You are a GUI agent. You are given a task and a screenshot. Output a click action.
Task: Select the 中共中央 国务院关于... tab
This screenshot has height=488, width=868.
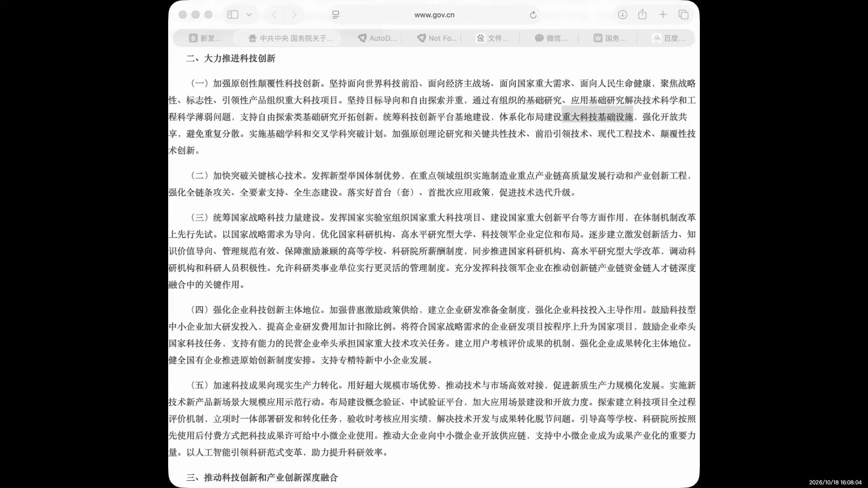pyautogui.click(x=292, y=38)
